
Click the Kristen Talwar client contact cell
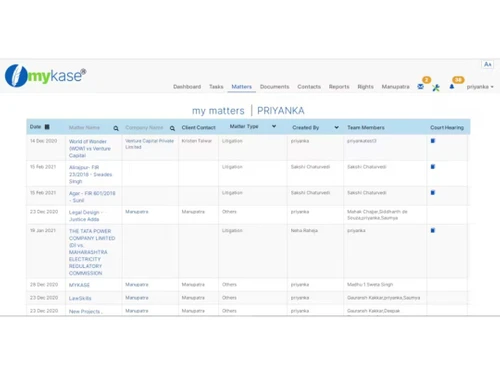(197, 141)
